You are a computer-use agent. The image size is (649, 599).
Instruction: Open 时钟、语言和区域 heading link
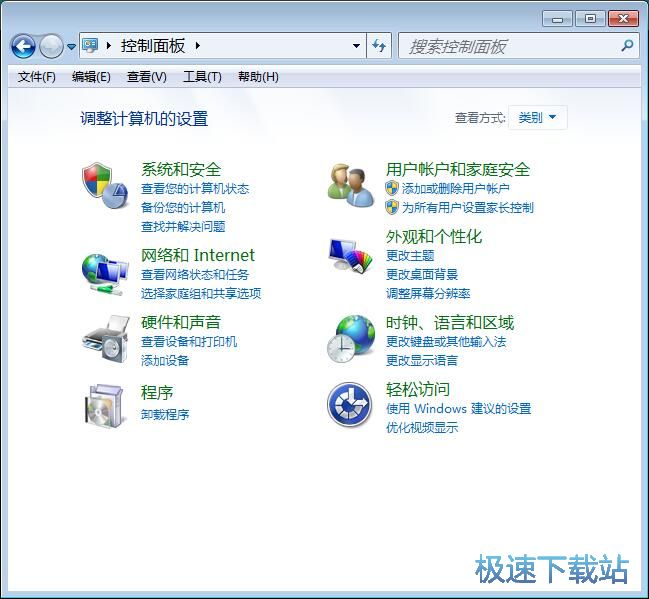click(x=450, y=322)
